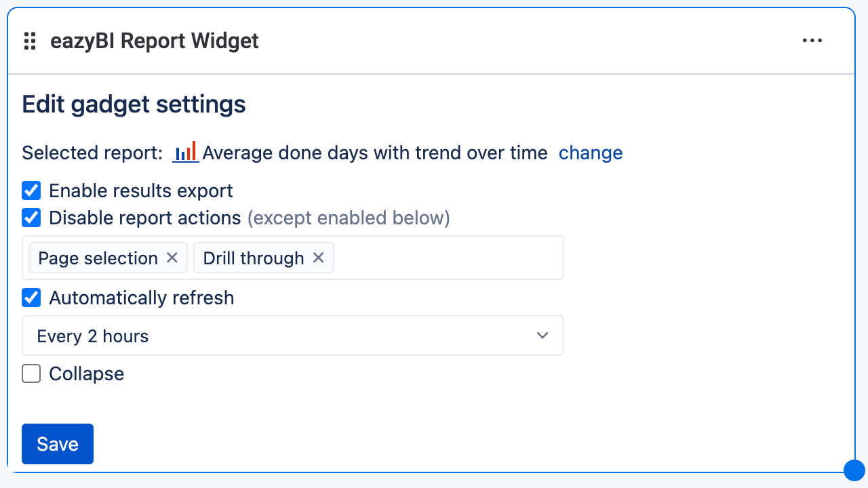Viewport: 868px width, 488px height.
Task: Click the X inside the Drill through chip
Action: point(318,258)
